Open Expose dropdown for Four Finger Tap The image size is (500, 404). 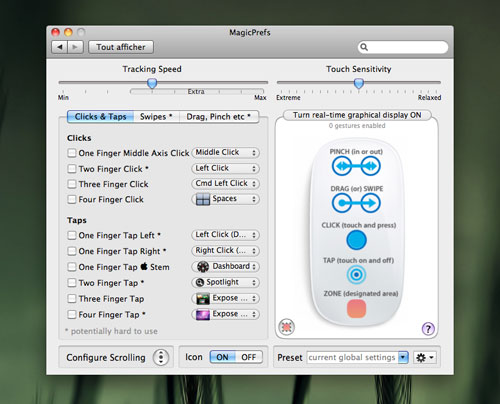tap(226, 314)
